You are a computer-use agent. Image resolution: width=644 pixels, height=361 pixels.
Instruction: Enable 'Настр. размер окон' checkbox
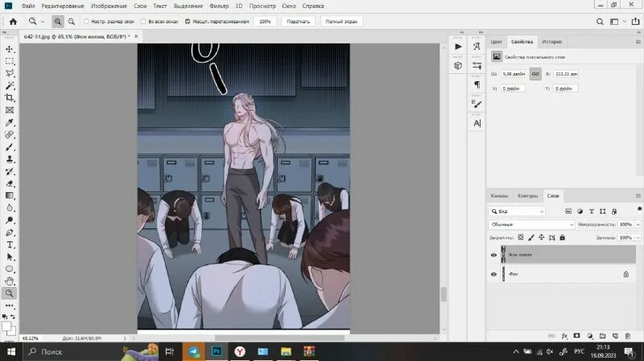(86, 22)
